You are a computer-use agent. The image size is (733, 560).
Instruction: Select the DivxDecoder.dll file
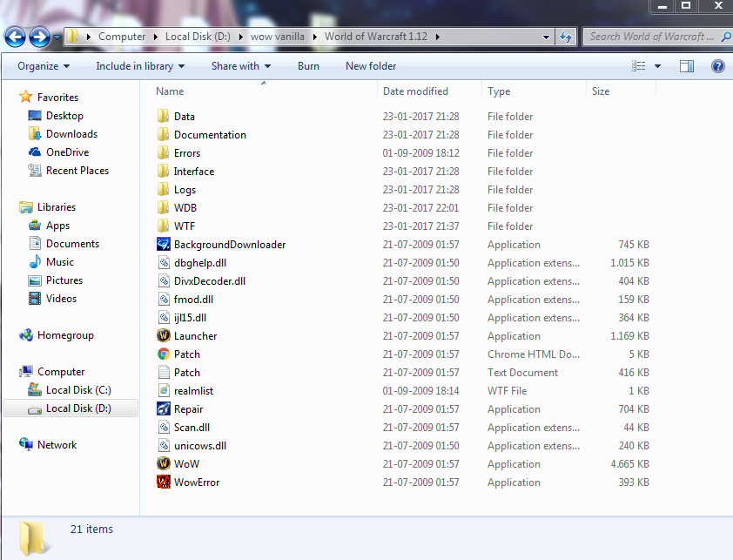(210, 280)
